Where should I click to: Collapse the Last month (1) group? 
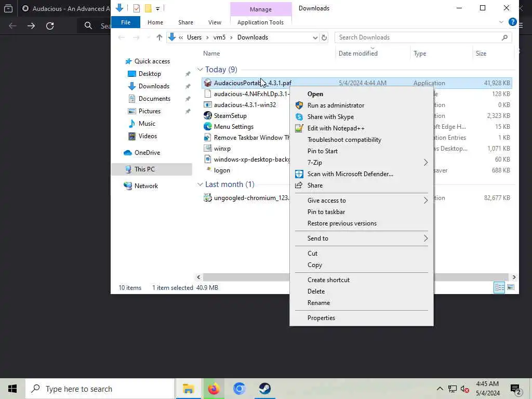click(200, 184)
